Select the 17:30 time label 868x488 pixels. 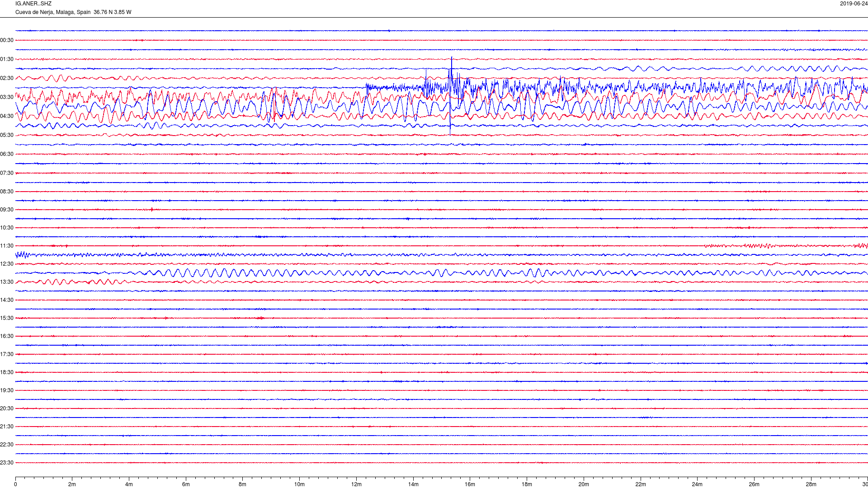pos(7,354)
